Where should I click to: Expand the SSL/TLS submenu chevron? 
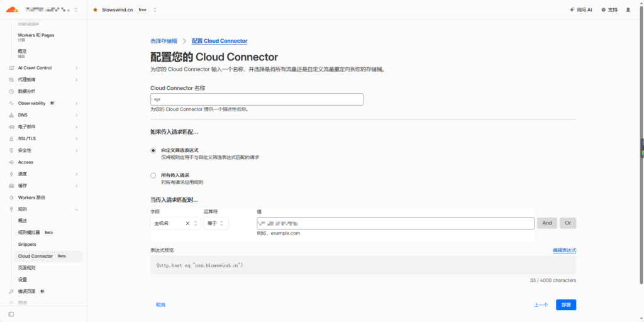coord(76,138)
